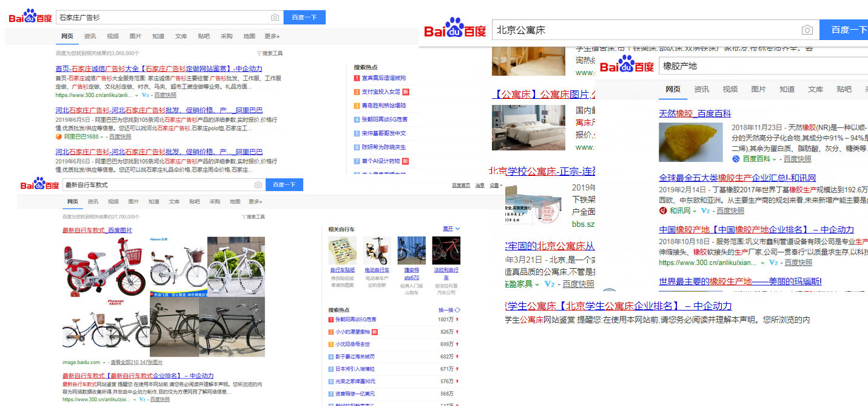The width and height of the screenshot is (868, 410).
Task: Click the 橡胶产地 search input field
Action: click(x=758, y=66)
